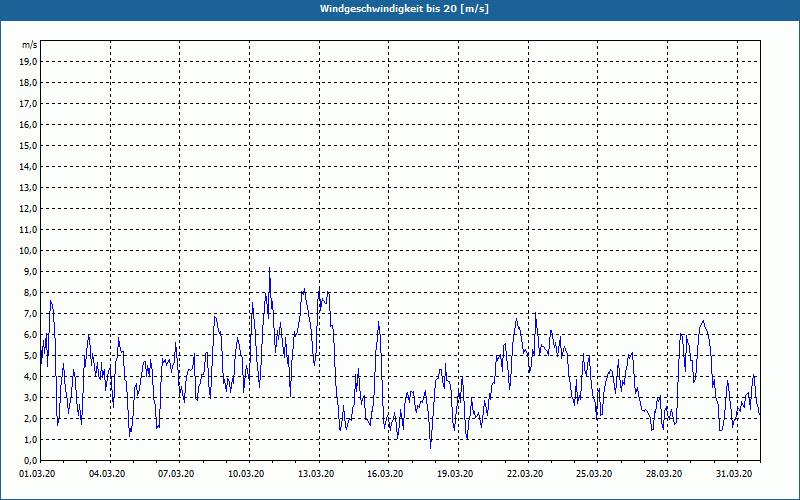Click the 6,0 y-axis label

tap(30, 335)
